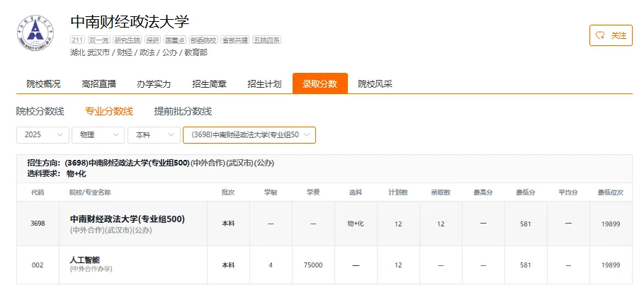Click the 招生方向 heading line

pyautogui.click(x=151, y=163)
